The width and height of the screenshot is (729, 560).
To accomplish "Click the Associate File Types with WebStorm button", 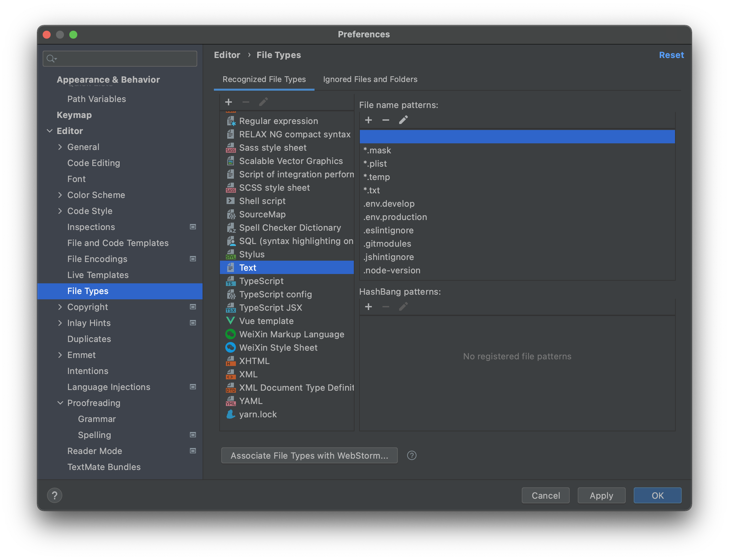I will coord(309,455).
